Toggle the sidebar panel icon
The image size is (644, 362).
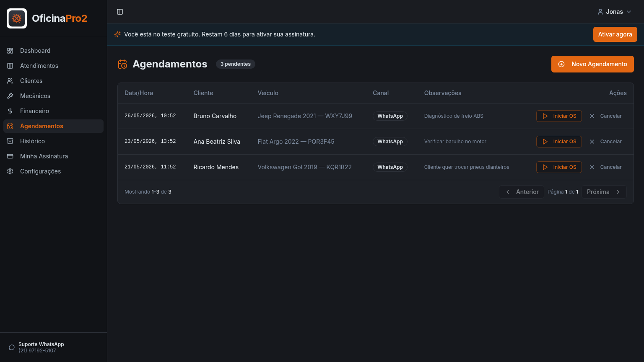[120, 12]
